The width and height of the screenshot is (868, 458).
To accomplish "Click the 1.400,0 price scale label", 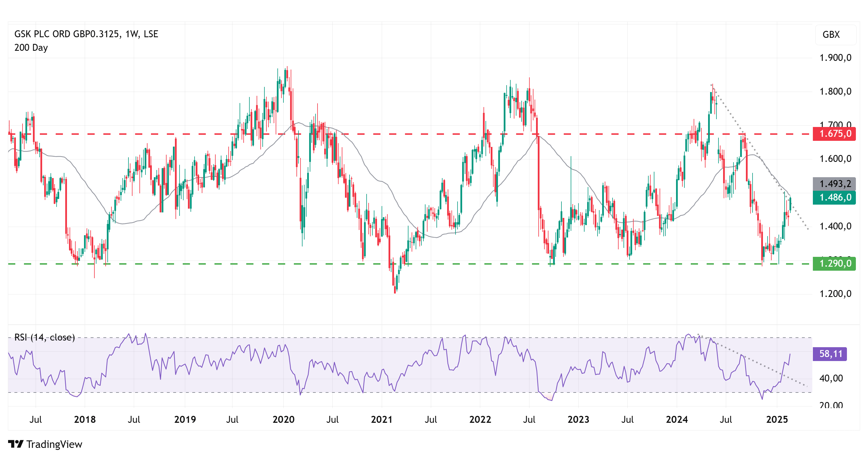I will tap(835, 226).
